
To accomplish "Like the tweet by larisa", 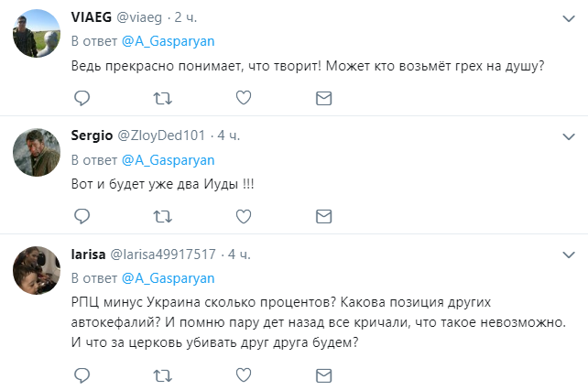I will pos(243,374).
